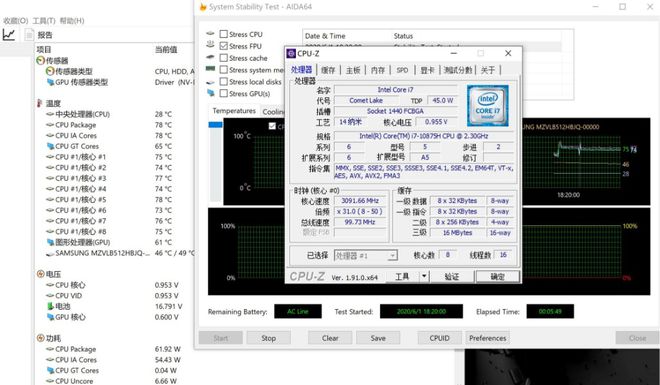This screenshot has width=660, height=385.
Task: Switch to the 主板 tab in CPU-Z
Action: point(353,70)
